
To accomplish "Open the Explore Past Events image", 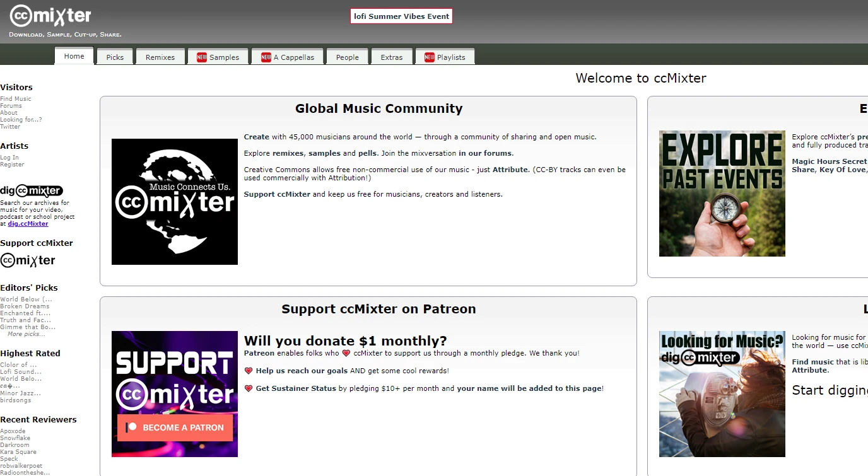I will click(722, 194).
